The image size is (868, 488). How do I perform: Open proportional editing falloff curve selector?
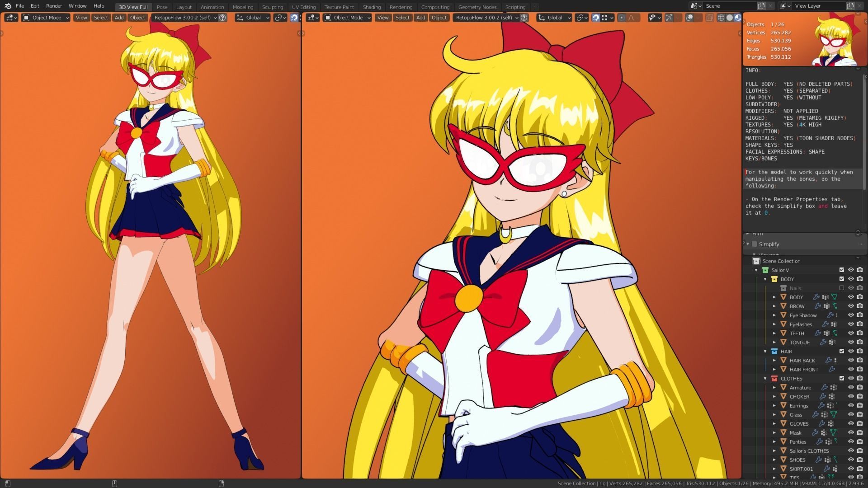(632, 18)
